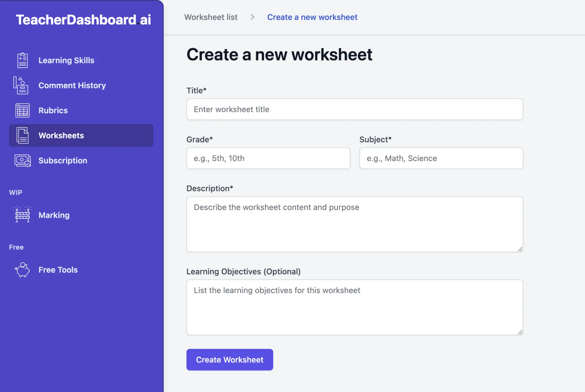This screenshot has height=392, width=585.
Task: Click the Title input field
Action: pyautogui.click(x=355, y=109)
